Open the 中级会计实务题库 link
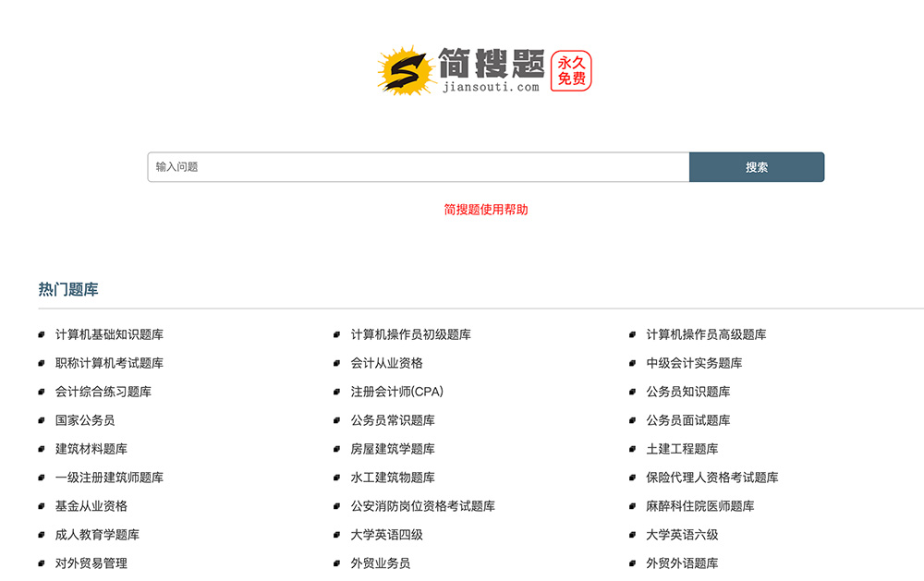 [694, 363]
